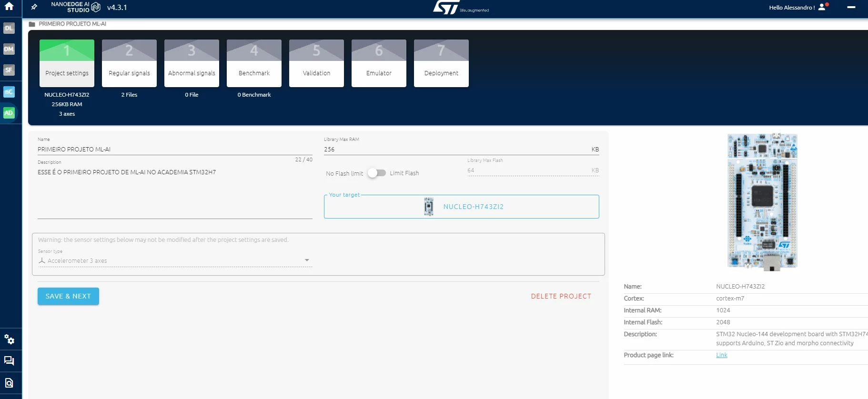Toggle the Limit Flash switch
Screen dimensions: 868x399
[377, 173]
